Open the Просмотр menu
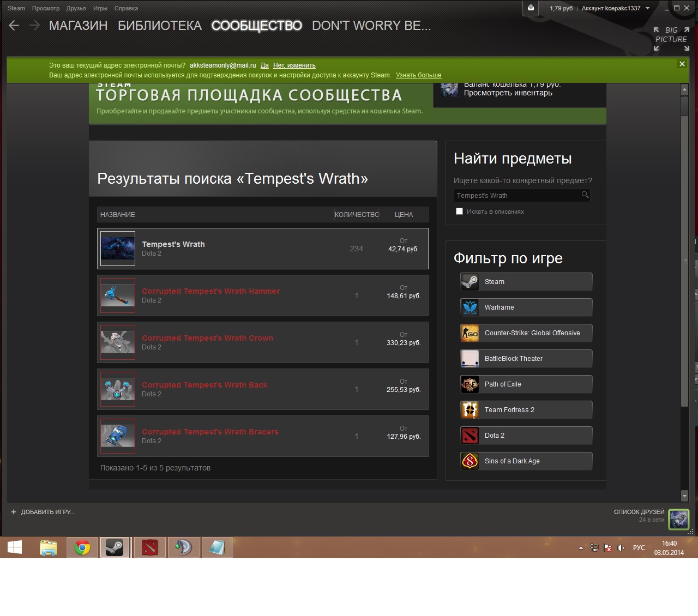Image resolution: width=698 pixels, height=616 pixels. click(x=46, y=8)
